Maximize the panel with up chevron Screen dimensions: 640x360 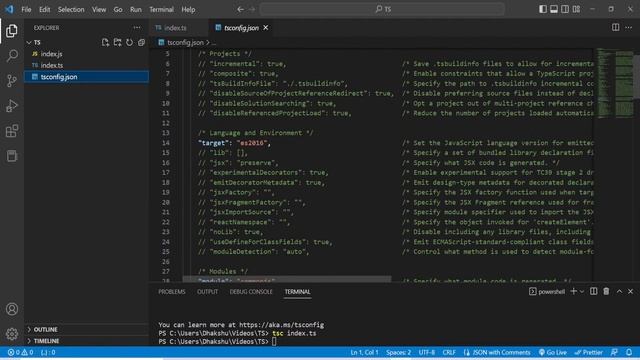(x=619, y=291)
